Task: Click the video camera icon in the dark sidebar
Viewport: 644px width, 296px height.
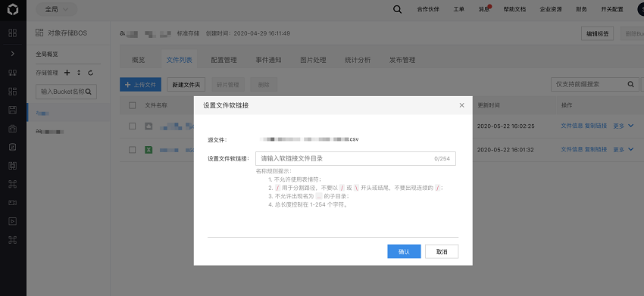Action: pos(13,203)
